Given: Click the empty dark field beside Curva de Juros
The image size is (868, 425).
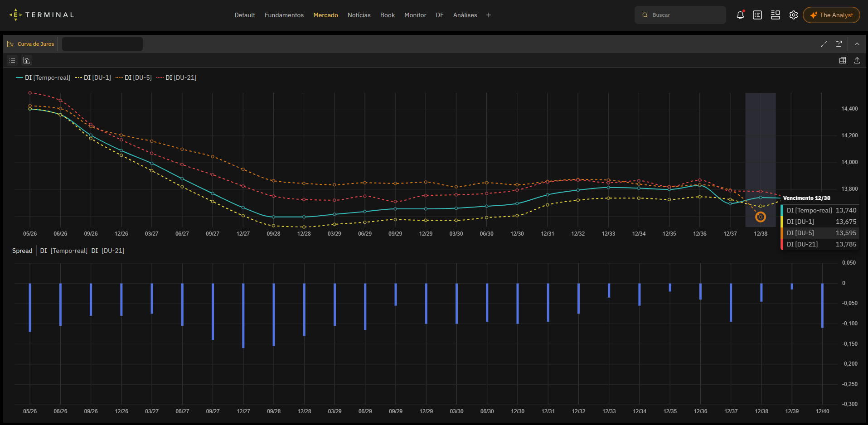Looking at the screenshot, I should coord(102,44).
